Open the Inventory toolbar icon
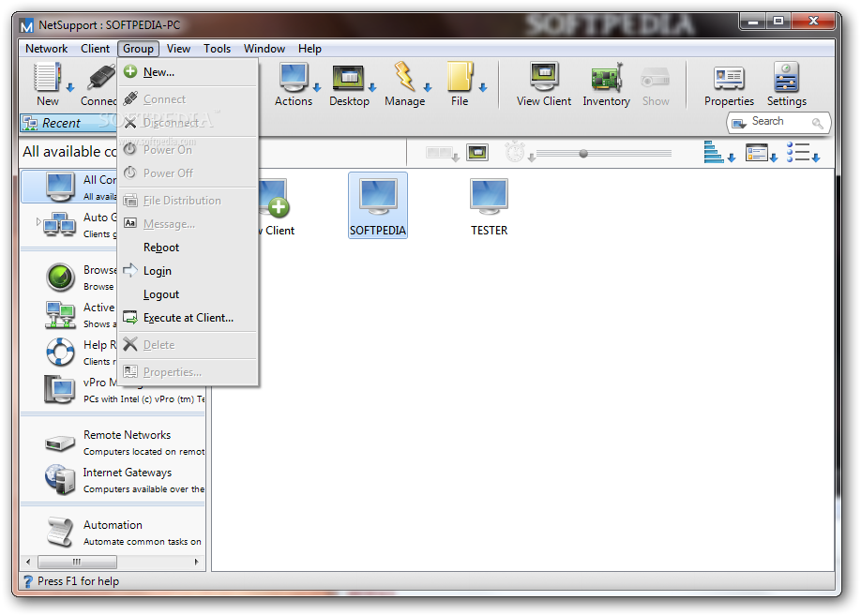 (606, 77)
